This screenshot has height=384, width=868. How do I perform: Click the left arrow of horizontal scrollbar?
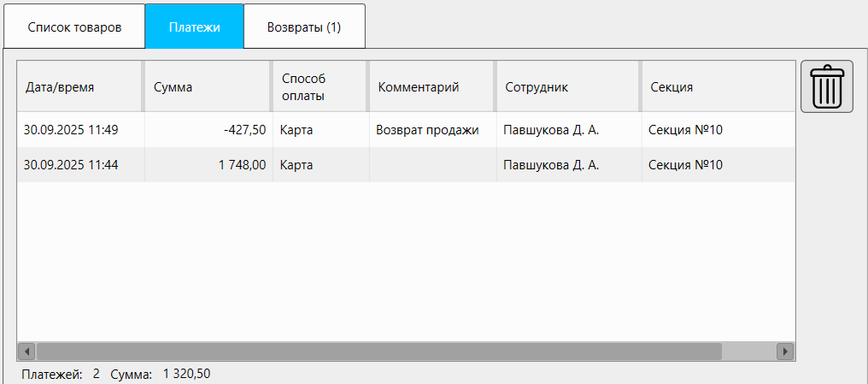pyautogui.click(x=26, y=352)
